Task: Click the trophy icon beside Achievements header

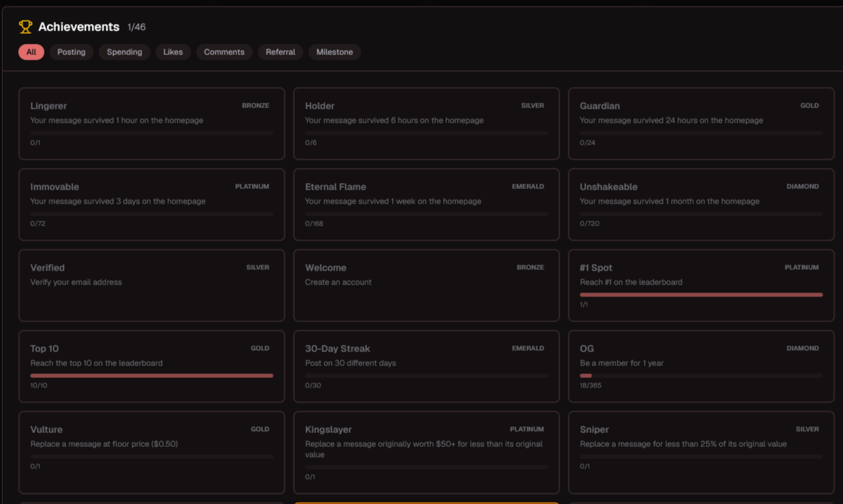Action: (x=26, y=26)
